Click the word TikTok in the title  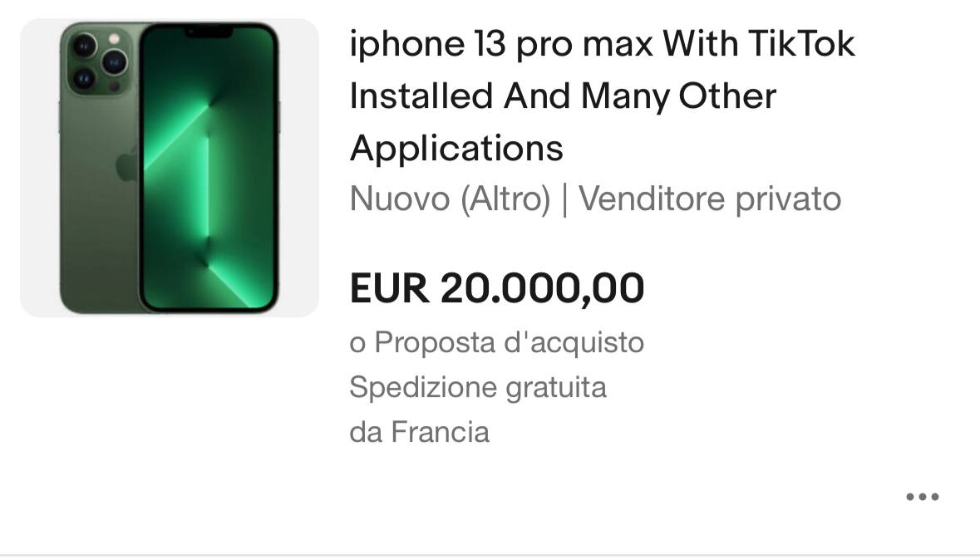801,44
